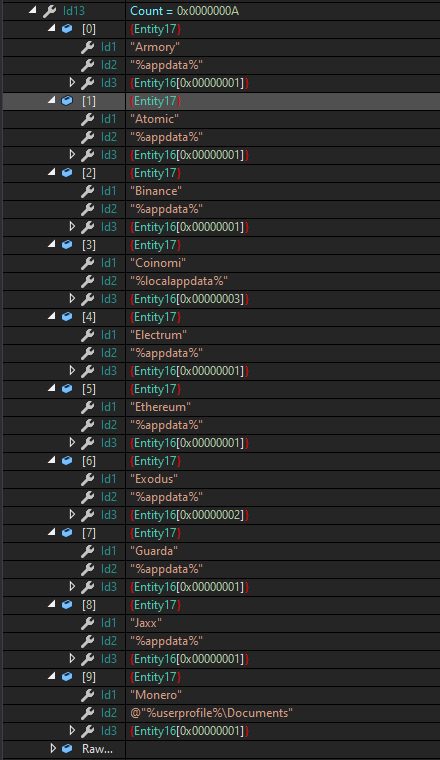Screen dimensions: 440x760
Task: Click the wrench icon beside Id13
Action: click(49, 11)
